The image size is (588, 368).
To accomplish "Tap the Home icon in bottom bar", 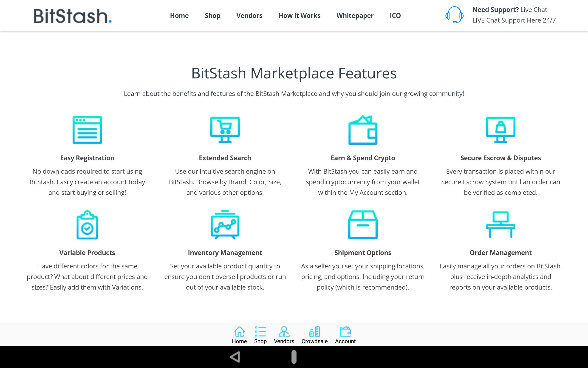I will (x=239, y=332).
